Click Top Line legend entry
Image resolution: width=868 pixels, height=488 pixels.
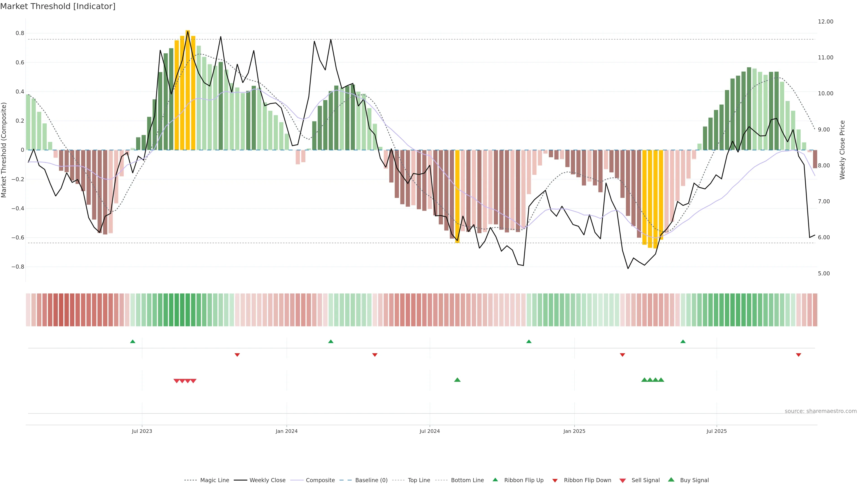[x=419, y=480]
